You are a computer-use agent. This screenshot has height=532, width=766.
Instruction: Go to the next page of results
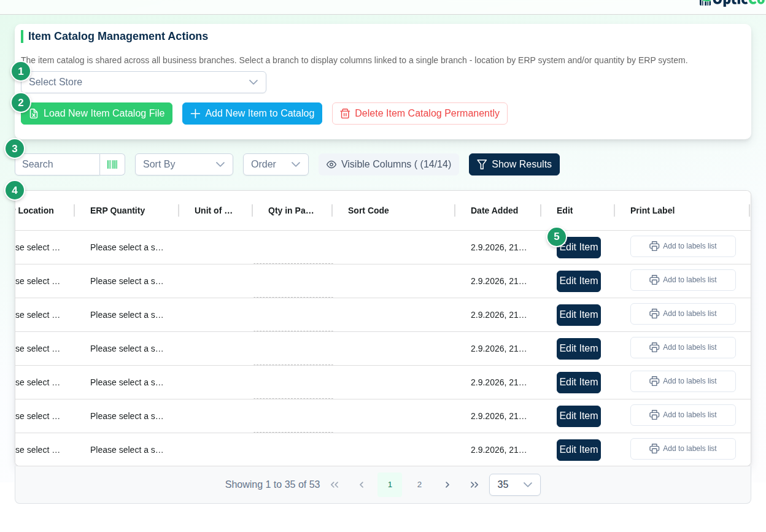click(447, 485)
